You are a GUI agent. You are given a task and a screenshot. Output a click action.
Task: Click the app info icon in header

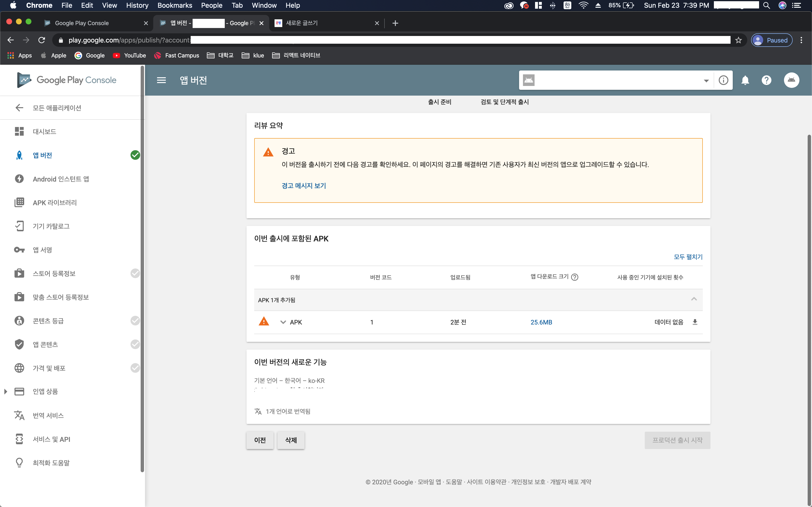(723, 80)
